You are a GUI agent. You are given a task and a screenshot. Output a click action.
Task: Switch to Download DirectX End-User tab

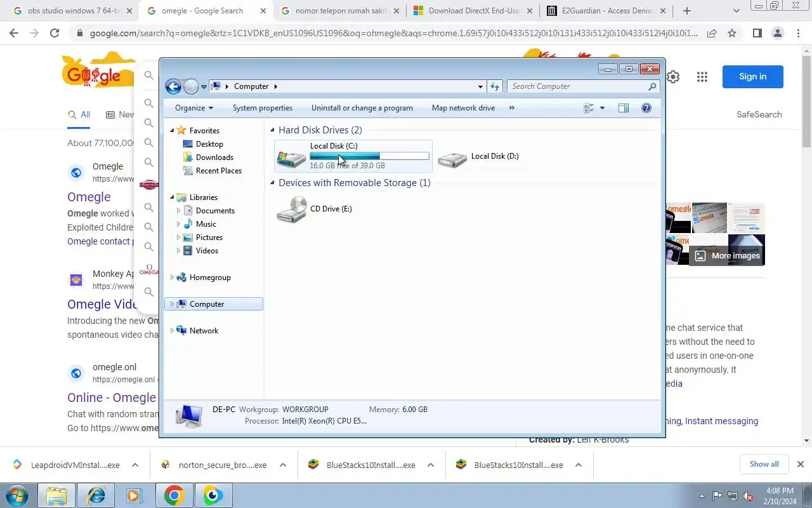(473, 11)
